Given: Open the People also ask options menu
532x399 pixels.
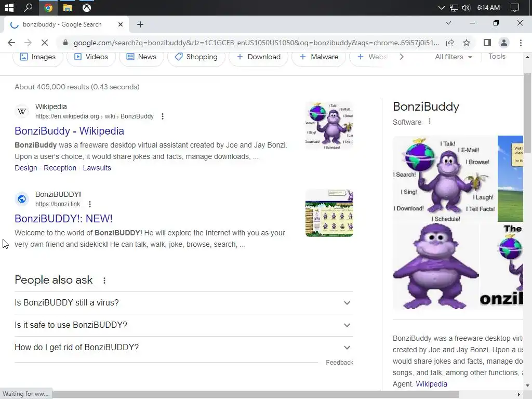Looking at the screenshot, I should click(104, 281).
